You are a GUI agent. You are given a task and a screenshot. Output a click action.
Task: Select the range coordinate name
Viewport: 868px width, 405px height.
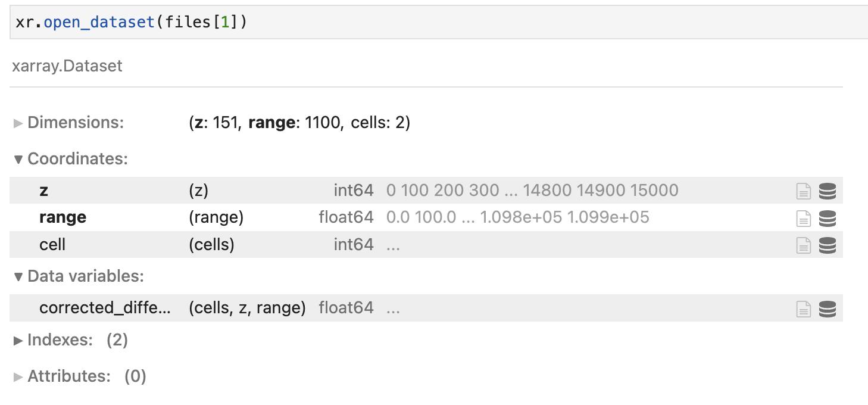pos(63,218)
